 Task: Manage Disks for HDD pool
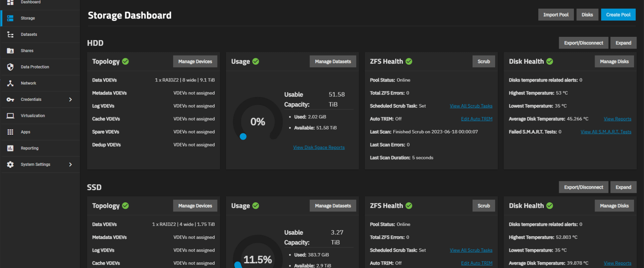click(614, 61)
